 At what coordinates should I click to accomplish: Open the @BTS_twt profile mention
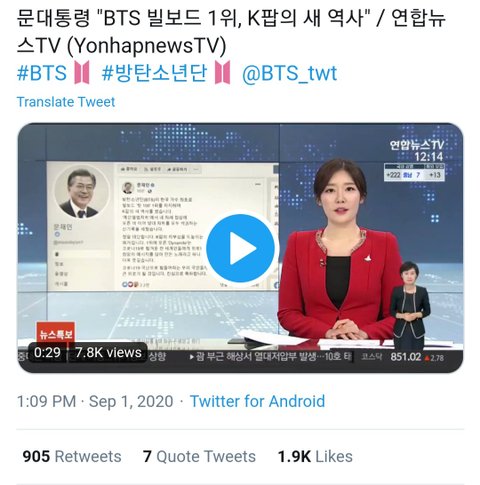point(289,73)
